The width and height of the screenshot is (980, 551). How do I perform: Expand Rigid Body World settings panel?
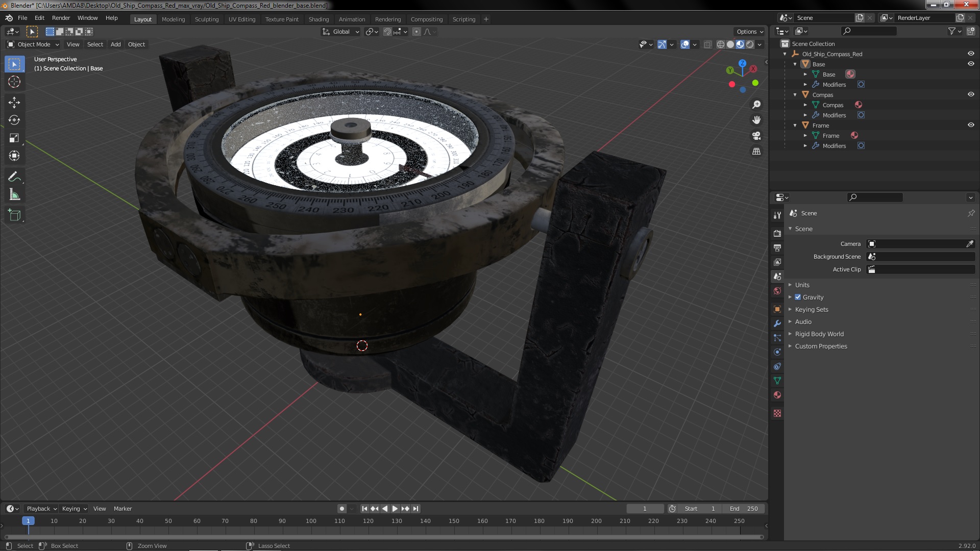click(790, 334)
